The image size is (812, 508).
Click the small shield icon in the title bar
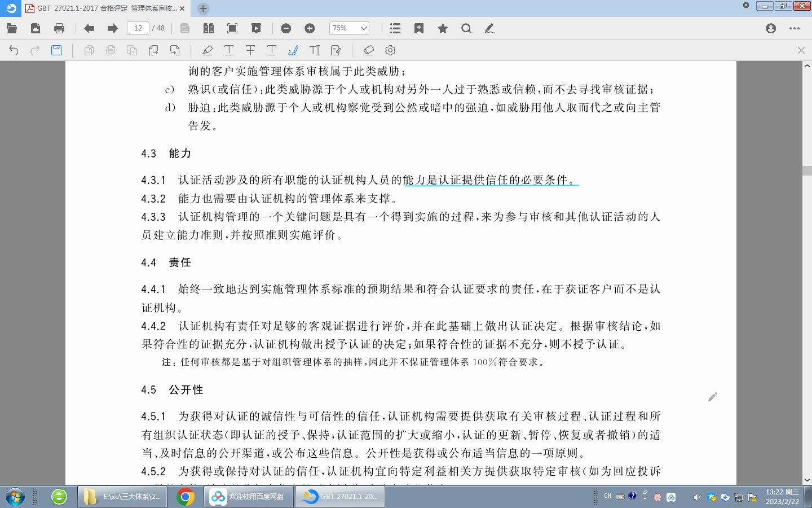pos(746,6)
